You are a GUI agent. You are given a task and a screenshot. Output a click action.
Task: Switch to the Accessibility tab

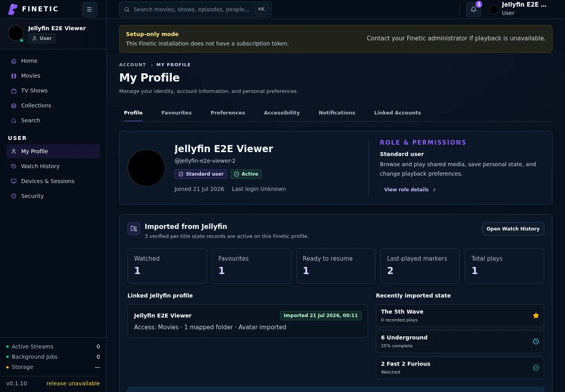pos(282,113)
